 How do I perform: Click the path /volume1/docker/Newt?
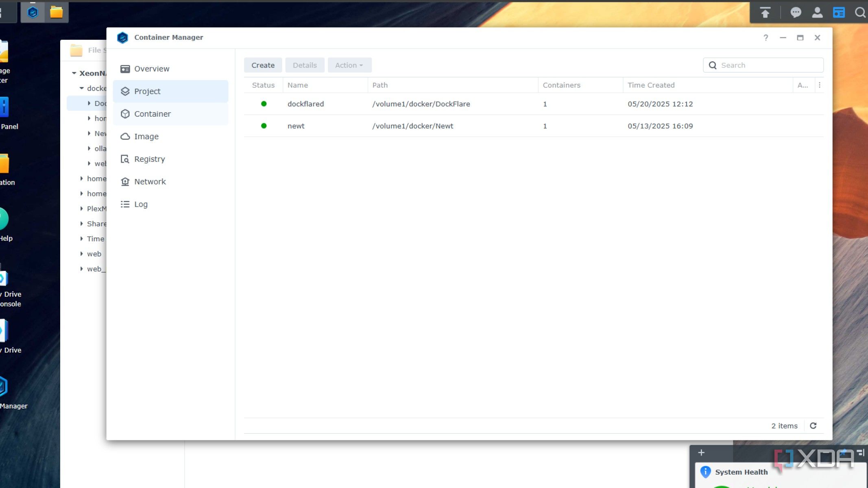click(412, 126)
